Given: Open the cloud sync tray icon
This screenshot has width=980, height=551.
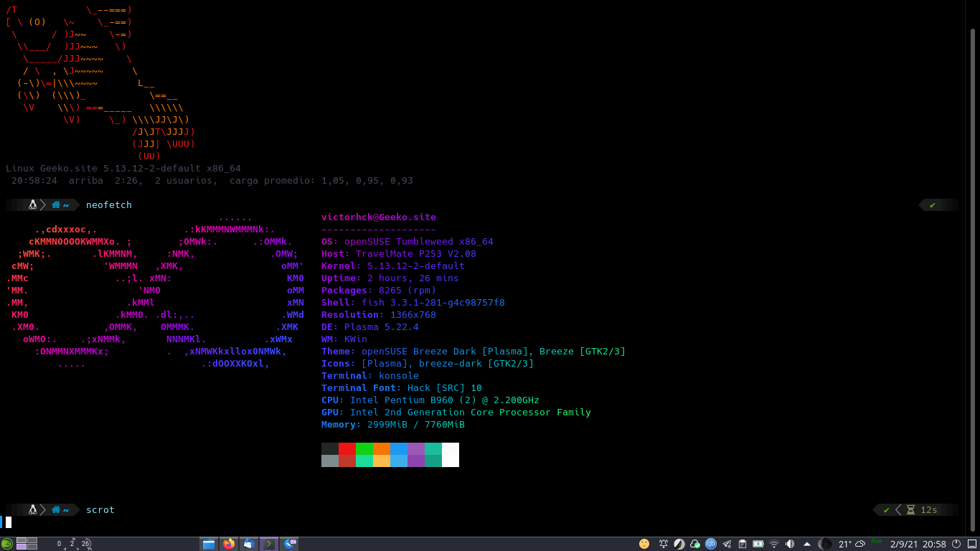Looking at the screenshot, I should tap(695, 544).
